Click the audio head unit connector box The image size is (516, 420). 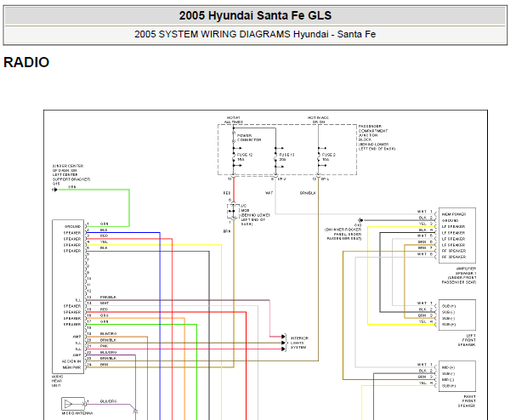pyautogui.click(x=68, y=297)
